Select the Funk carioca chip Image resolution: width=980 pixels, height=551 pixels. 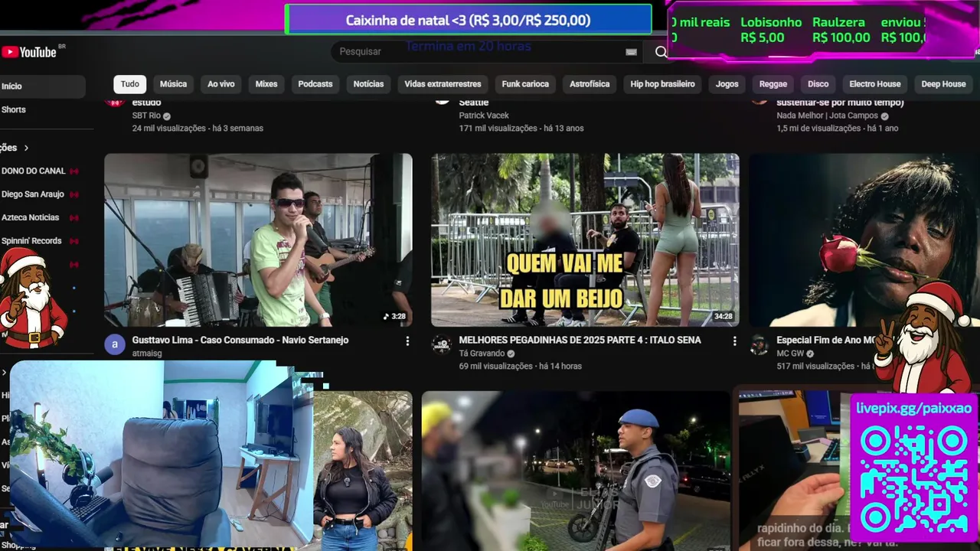525,84
